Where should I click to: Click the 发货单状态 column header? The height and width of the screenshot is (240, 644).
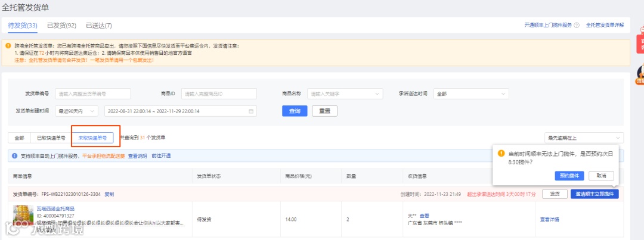tap(209, 176)
